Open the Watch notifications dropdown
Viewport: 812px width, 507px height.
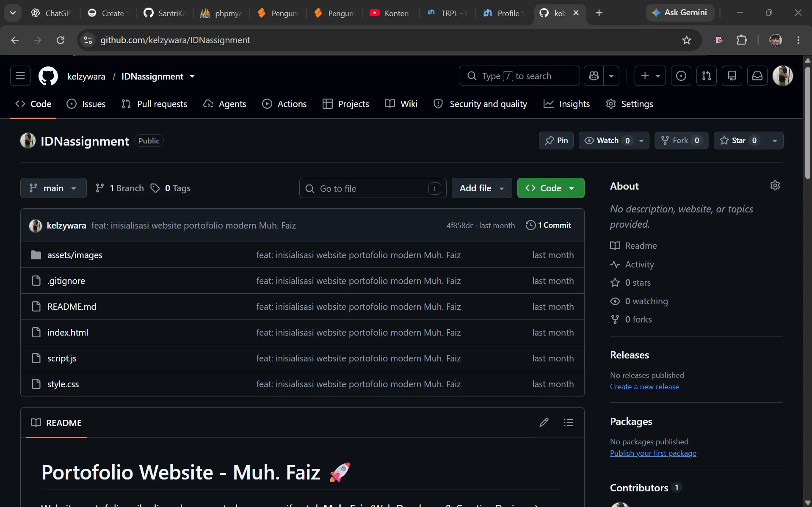point(614,141)
